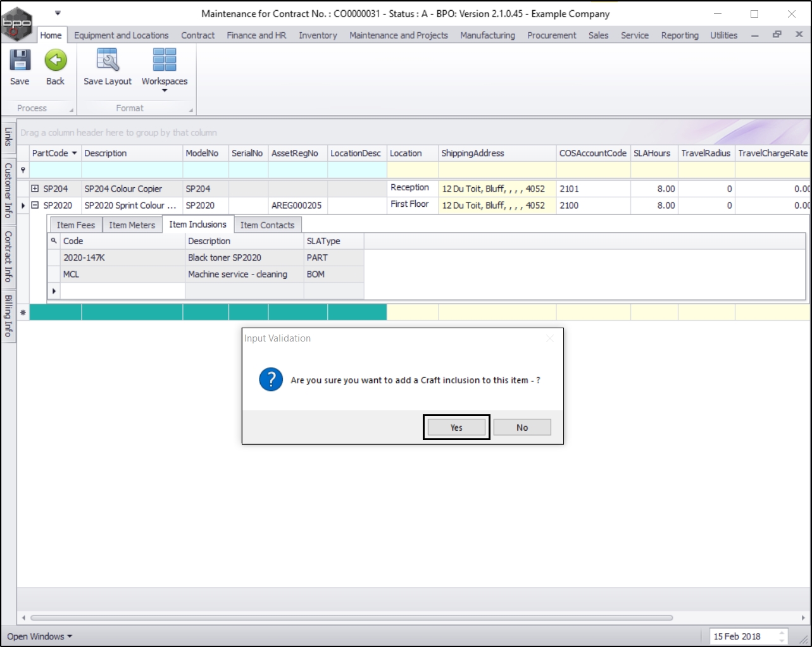812x647 pixels.
Task: Open the Links side panel
Action: point(8,136)
